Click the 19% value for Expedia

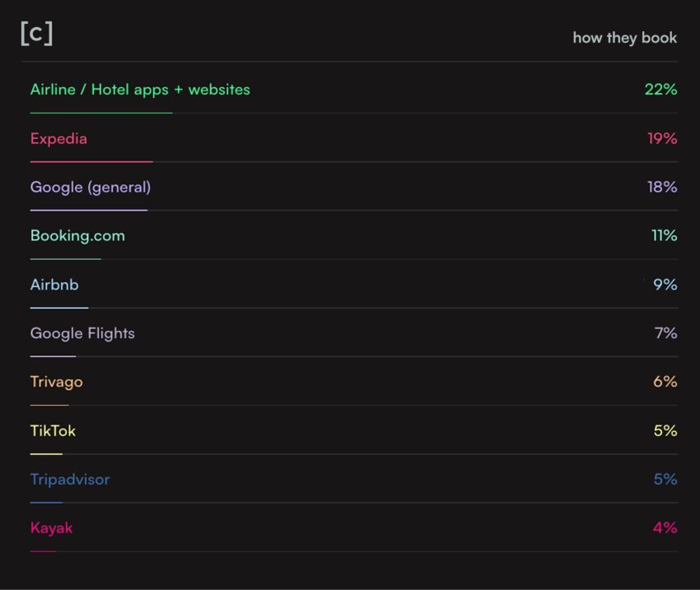[661, 138]
